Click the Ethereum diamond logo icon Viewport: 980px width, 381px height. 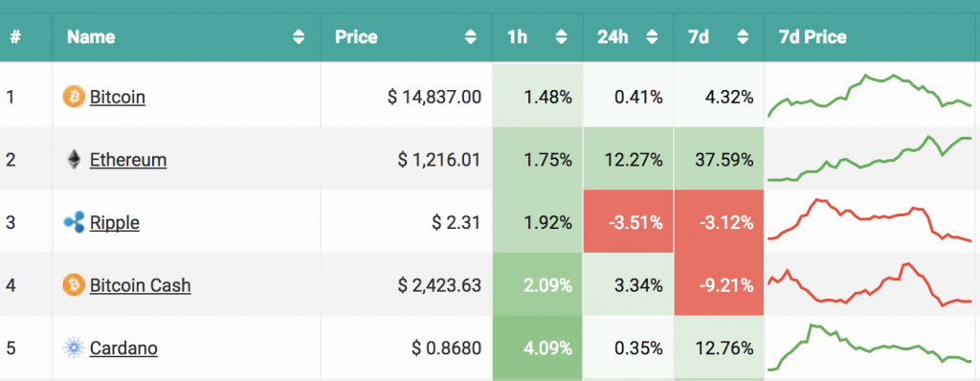pos(74,160)
